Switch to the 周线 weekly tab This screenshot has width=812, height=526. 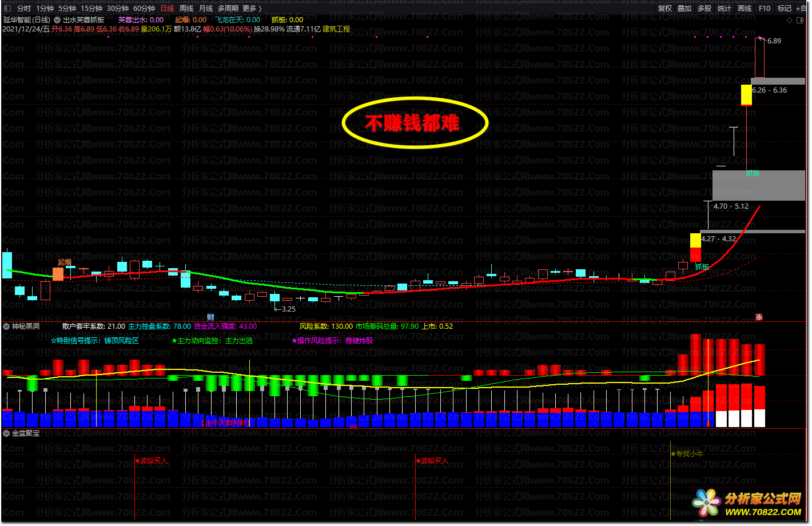click(x=186, y=9)
